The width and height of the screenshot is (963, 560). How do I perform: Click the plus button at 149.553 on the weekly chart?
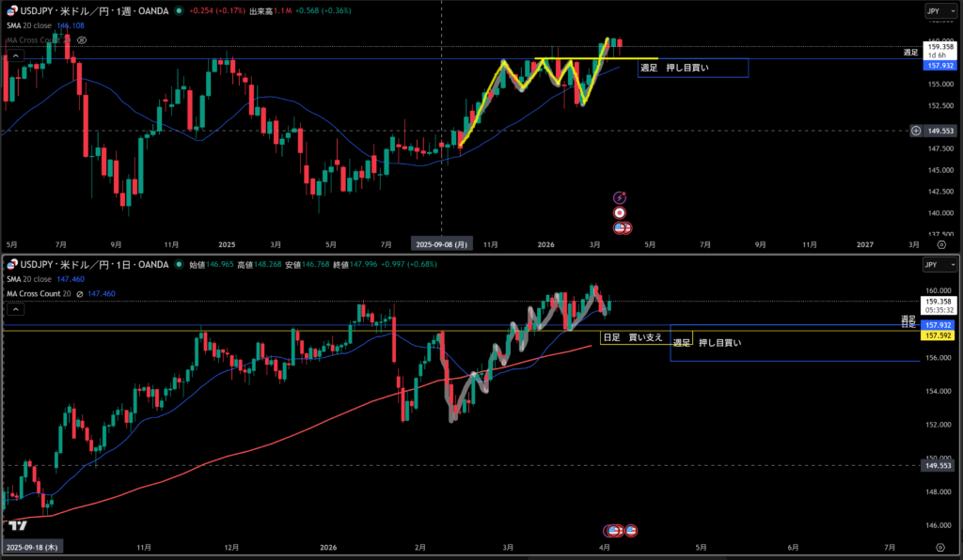(916, 131)
